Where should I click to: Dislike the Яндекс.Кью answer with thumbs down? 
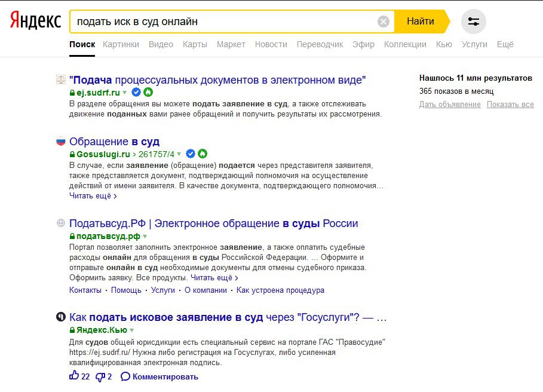[x=100, y=377]
